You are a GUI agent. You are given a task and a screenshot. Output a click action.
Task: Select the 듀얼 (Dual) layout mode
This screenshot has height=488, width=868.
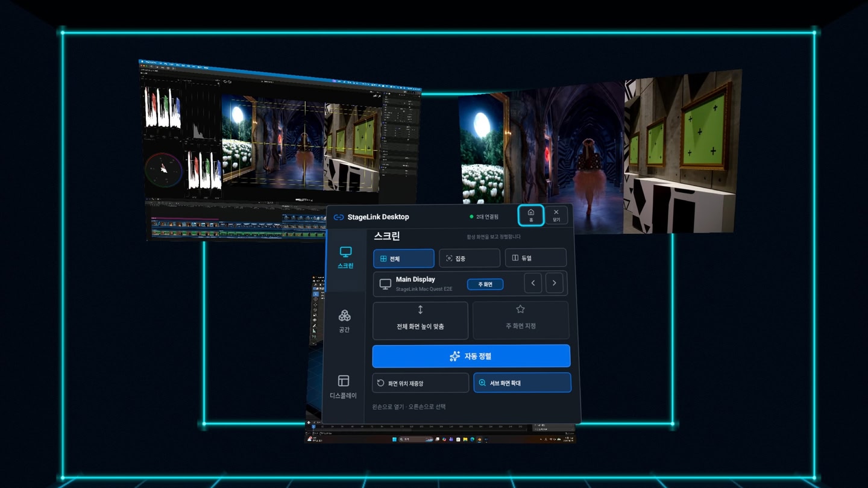pos(535,258)
